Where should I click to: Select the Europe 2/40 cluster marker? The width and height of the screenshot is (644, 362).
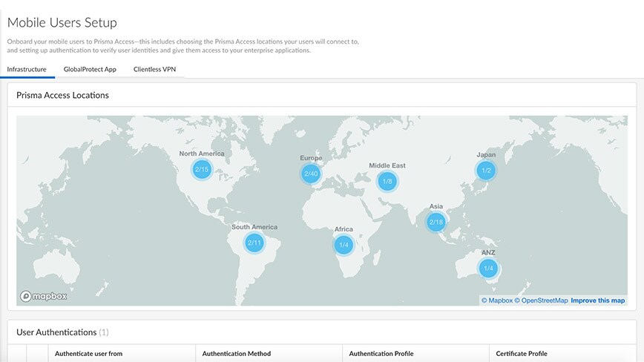(x=311, y=174)
